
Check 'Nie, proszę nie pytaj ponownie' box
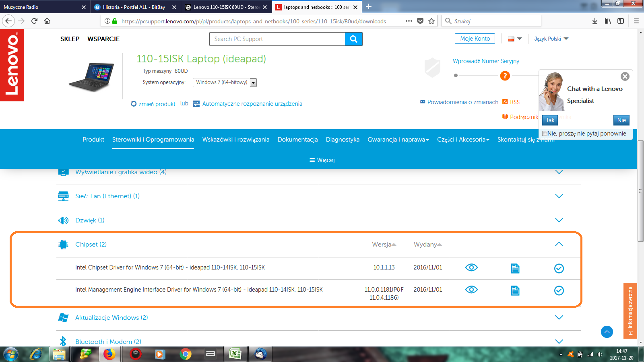[x=545, y=134]
